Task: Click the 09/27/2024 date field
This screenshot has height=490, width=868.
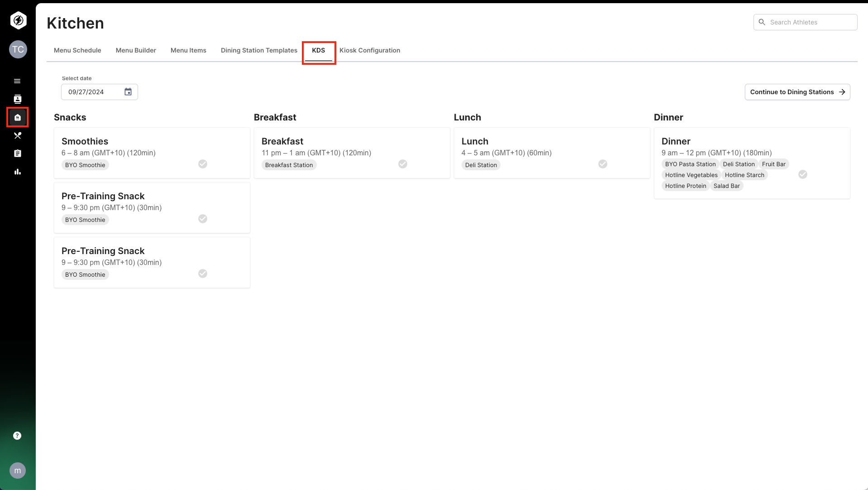Action: tap(99, 92)
